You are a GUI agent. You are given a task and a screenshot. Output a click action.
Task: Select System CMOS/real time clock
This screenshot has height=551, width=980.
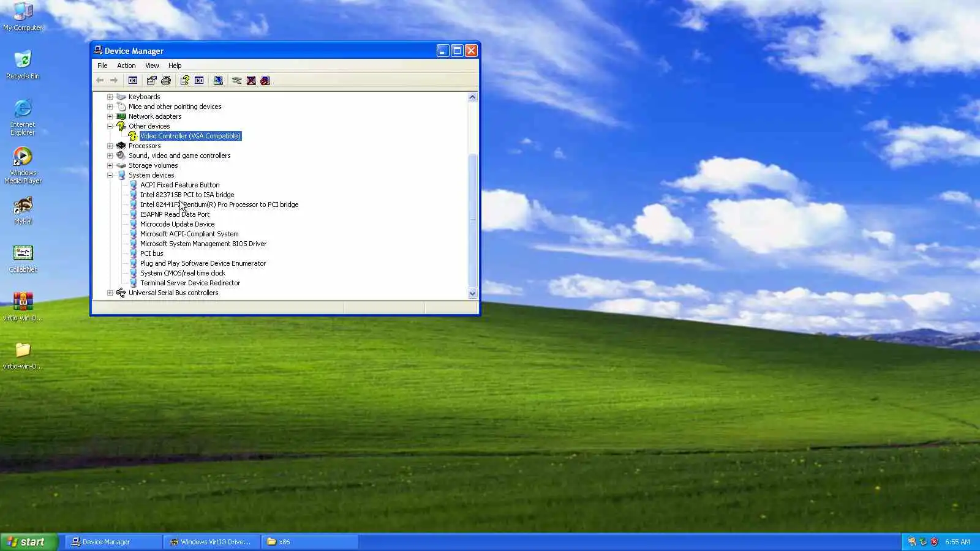pos(183,273)
